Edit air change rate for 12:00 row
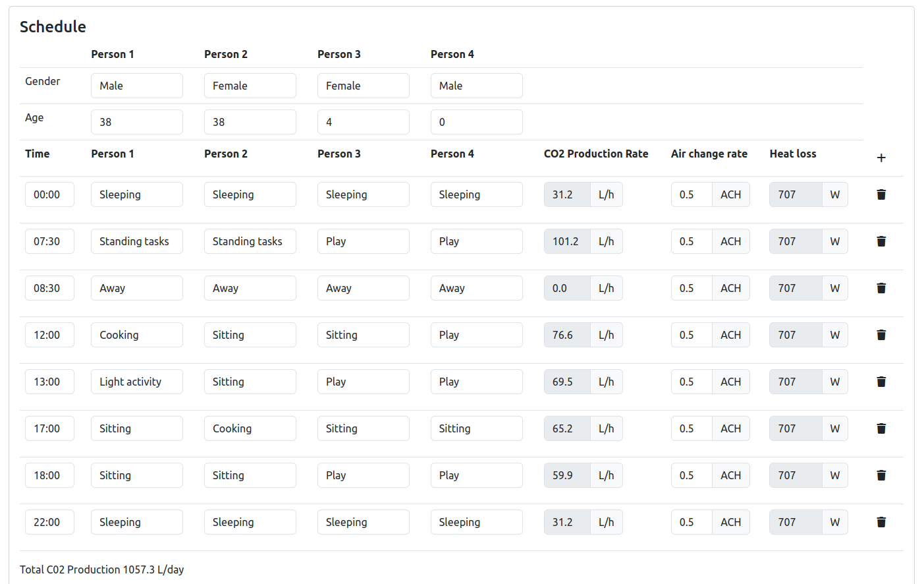 click(x=692, y=335)
